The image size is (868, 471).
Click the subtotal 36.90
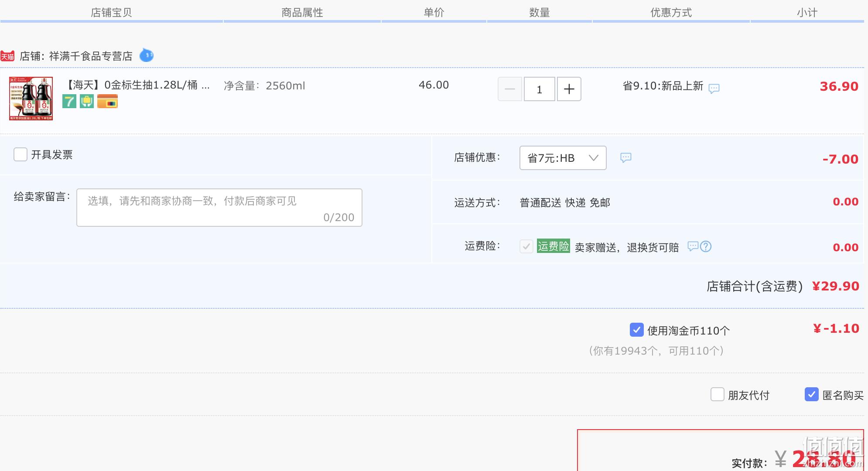(x=839, y=86)
